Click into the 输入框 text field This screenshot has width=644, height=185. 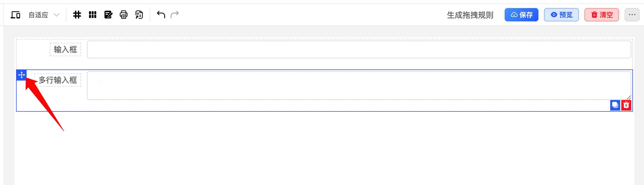pos(359,49)
